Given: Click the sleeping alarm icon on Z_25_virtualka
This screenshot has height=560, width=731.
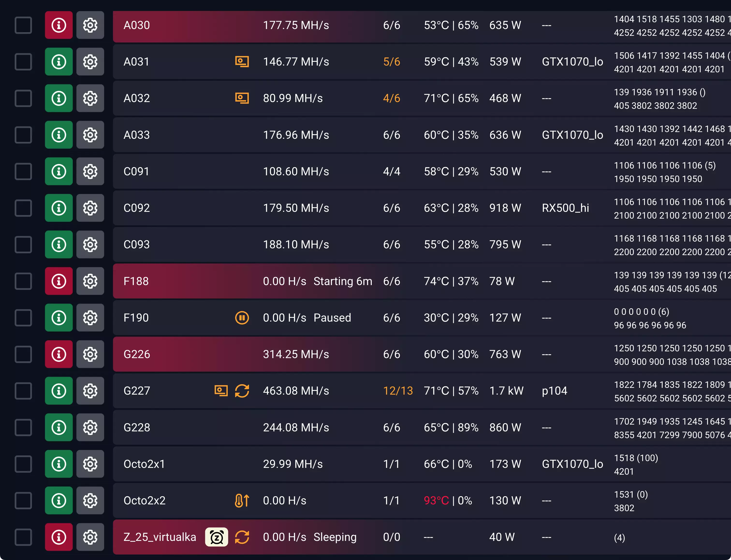Looking at the screenshot, I should click(217, 537).
